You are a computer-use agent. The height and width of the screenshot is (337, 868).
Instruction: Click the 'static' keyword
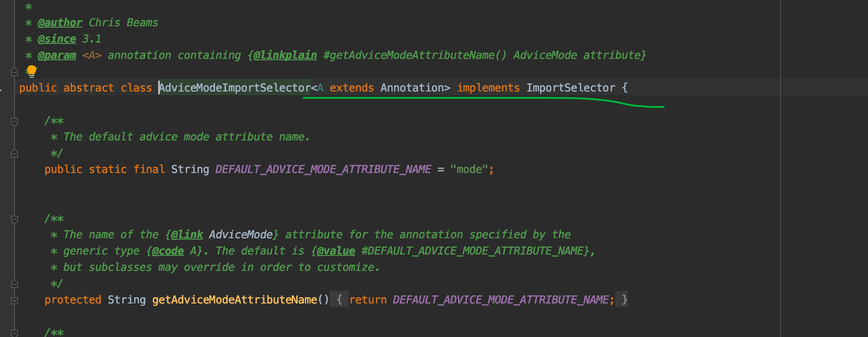click(x=108, y=169)
